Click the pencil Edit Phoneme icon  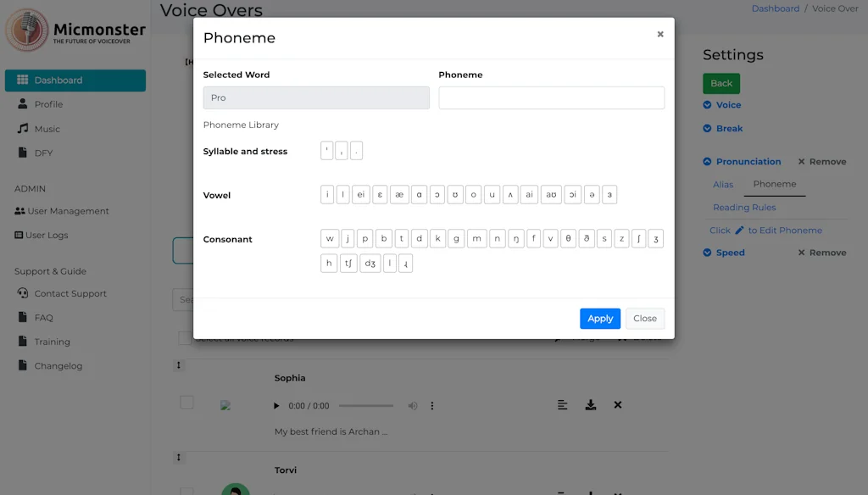739,231
